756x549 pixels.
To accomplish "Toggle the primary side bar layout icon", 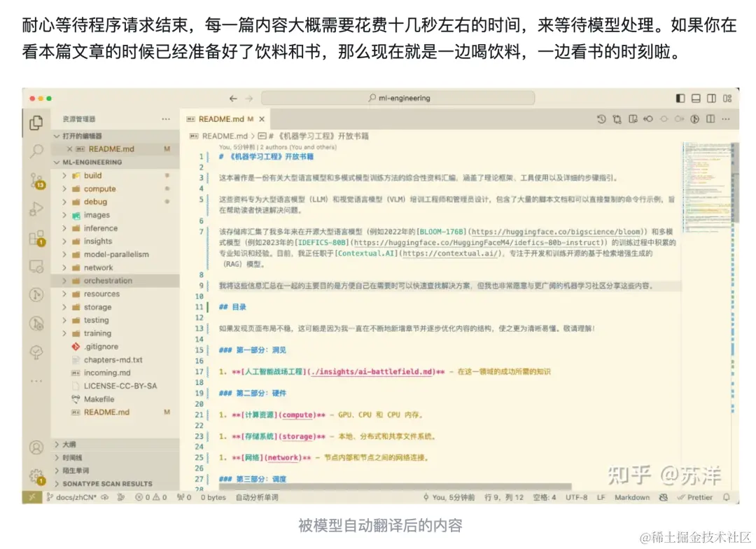I will pyautogui.click(x=680, y=99).
